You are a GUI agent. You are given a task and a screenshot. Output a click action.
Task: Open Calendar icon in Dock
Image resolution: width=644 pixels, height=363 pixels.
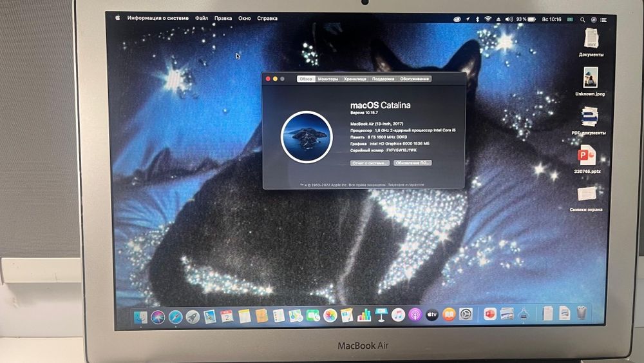(x=227, y=316)
